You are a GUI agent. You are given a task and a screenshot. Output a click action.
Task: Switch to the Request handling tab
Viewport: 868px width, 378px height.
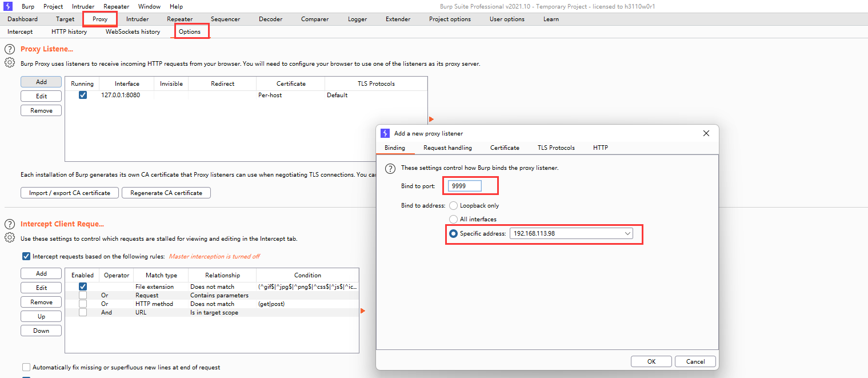pyautogui.click(x=447, y=148)
